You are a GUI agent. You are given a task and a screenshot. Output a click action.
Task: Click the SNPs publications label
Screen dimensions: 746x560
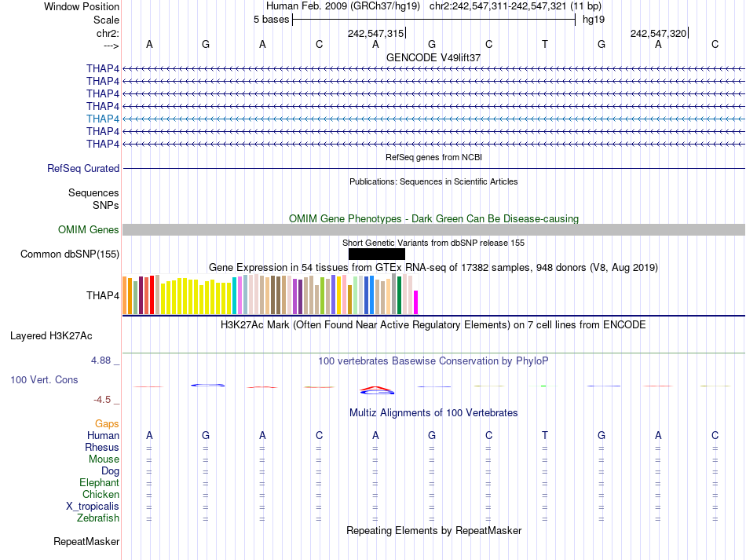pos(106,205)
